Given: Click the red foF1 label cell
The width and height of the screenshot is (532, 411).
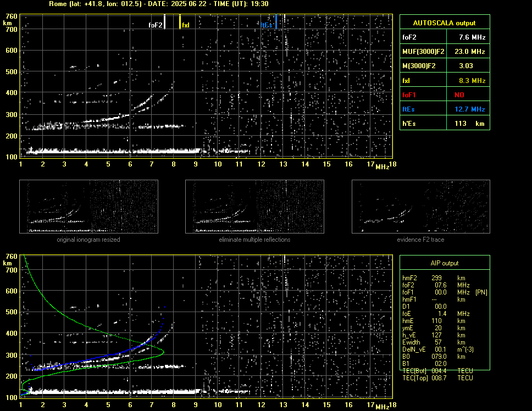Looking at the screenshot, I should [409, 95].
